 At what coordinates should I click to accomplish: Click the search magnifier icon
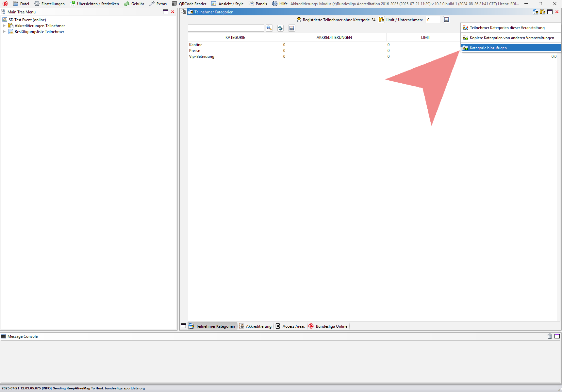[269, 28]
